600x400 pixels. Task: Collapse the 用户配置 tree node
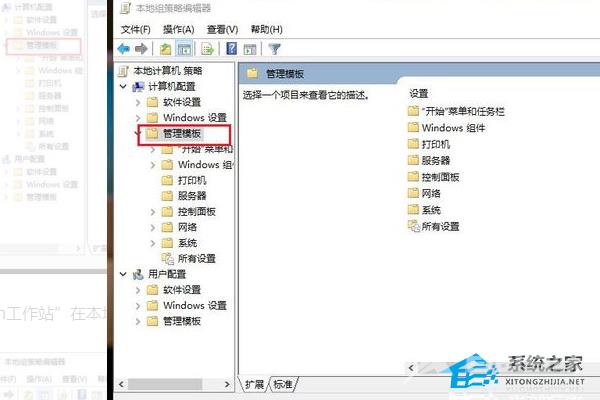click(x=123, y=274)
